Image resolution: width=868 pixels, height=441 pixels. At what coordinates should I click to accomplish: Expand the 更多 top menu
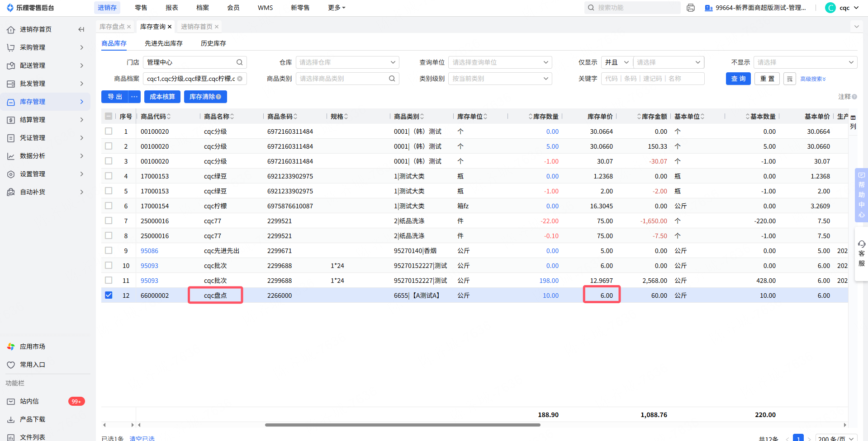point(336,8)
